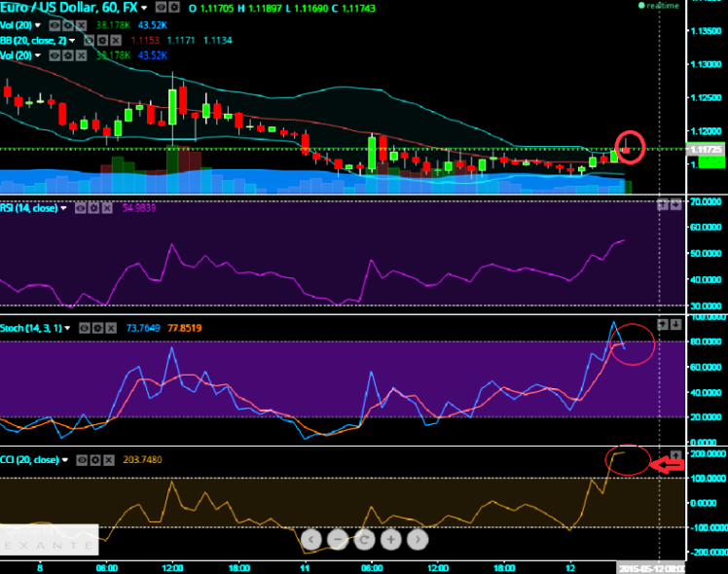Hide the Vol (20) indicator listed above BB
The height and width of the screenshot is (574, 728).
point(55,25)
